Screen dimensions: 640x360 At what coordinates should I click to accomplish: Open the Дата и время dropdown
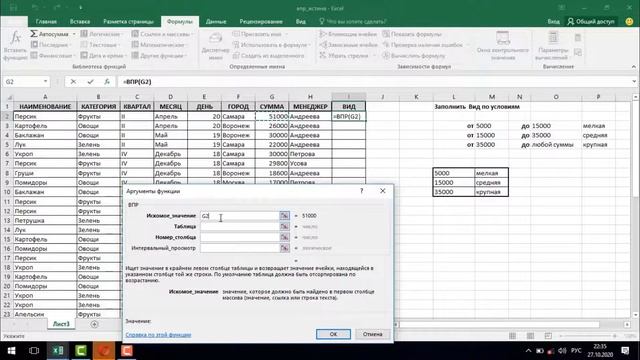point(104,56)
